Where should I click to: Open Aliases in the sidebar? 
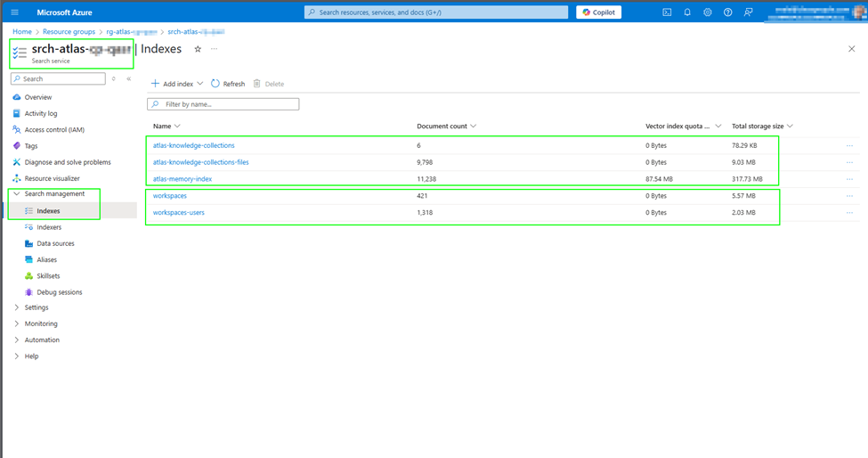(46, 259)
